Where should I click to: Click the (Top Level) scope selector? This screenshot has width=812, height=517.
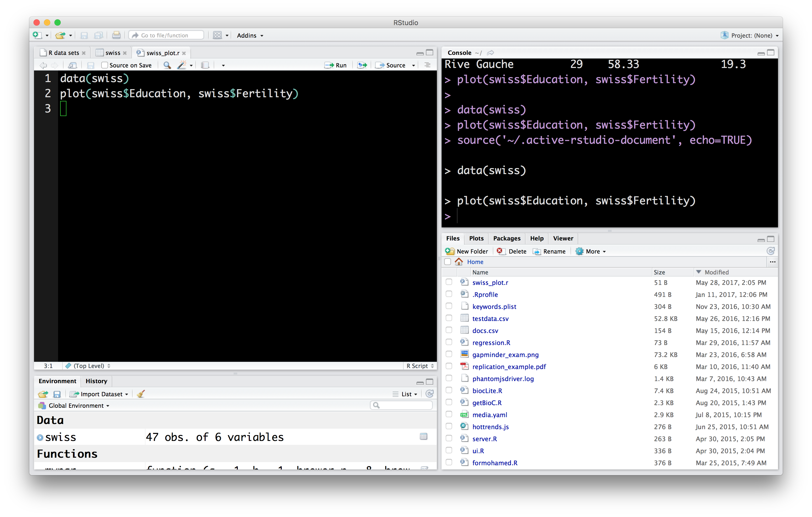88,366
